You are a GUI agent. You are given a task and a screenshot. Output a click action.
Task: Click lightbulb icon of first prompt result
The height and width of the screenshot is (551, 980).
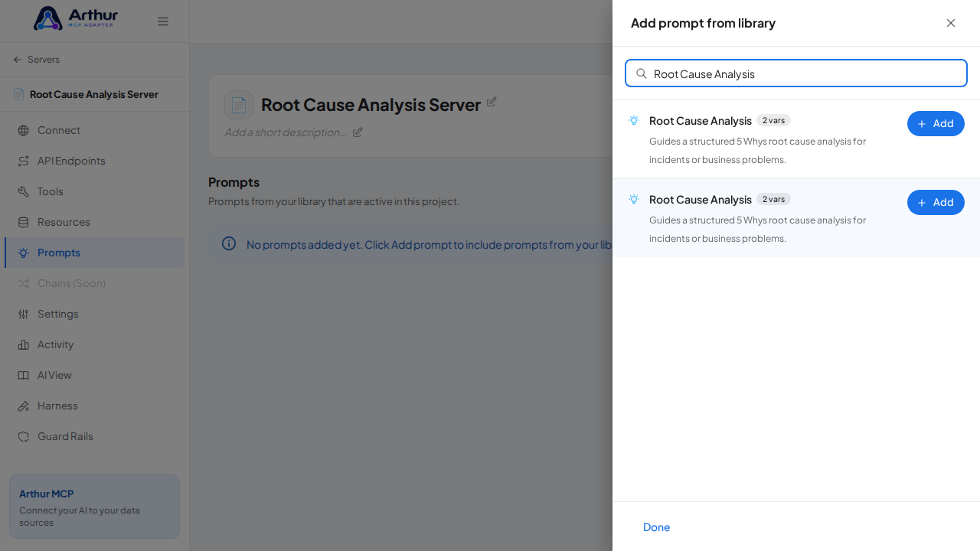click(x=634, y=120)
